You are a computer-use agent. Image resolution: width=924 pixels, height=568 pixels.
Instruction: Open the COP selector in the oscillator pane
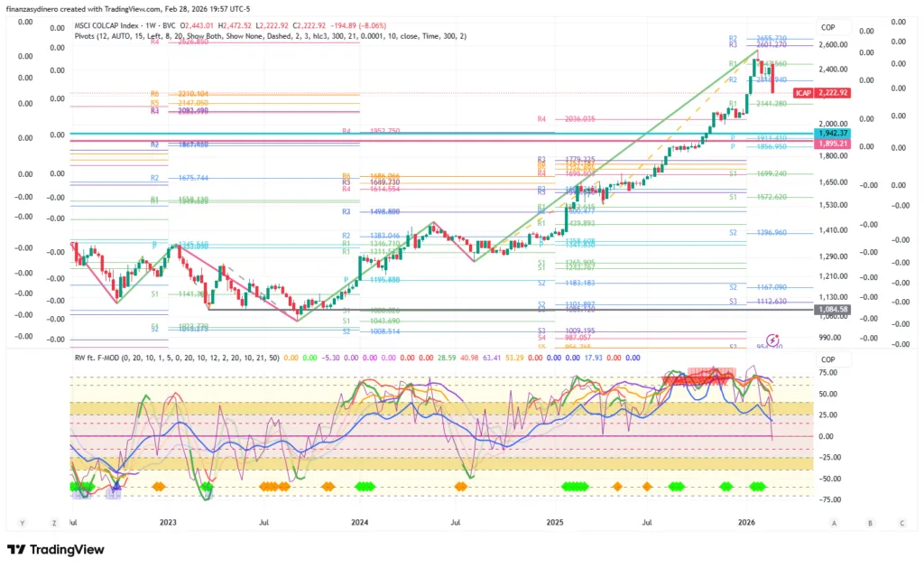click(828, 358)
